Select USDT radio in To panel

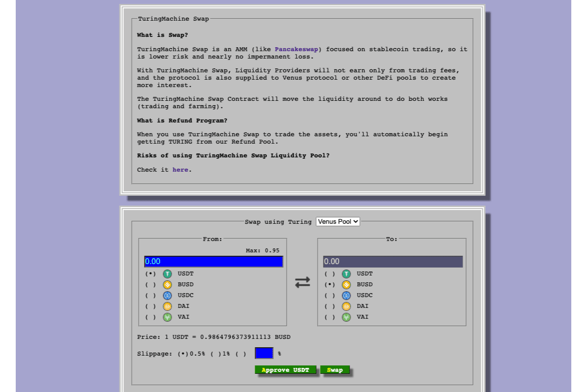pos(329,274)
